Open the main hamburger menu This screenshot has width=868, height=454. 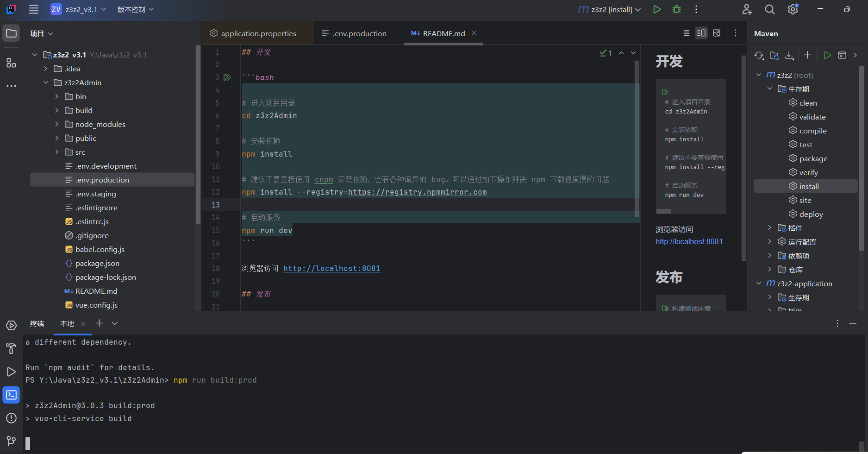pyautogui.click(x=33, y=9)
